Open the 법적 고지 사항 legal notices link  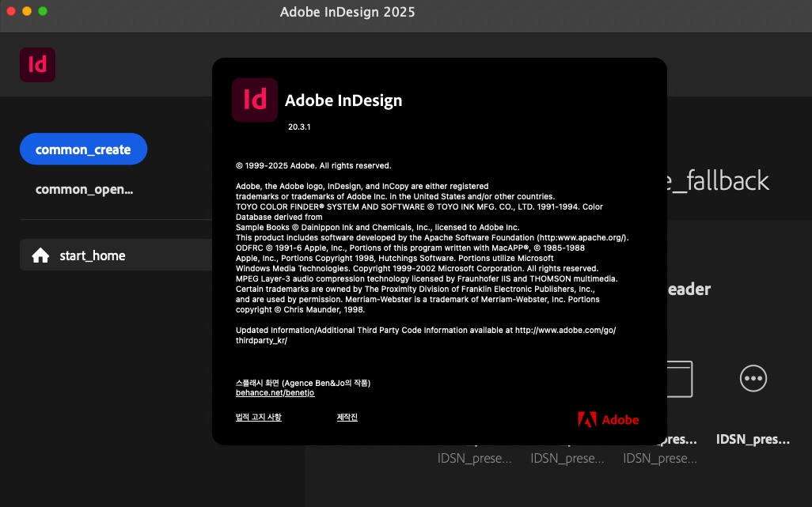point(258,417)
